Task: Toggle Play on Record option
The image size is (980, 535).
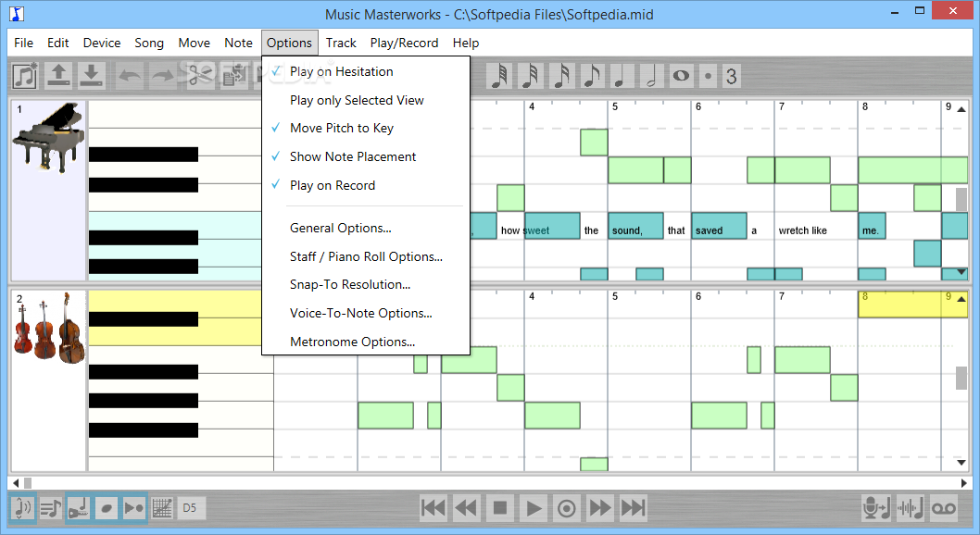Action: tap(366, 185)
